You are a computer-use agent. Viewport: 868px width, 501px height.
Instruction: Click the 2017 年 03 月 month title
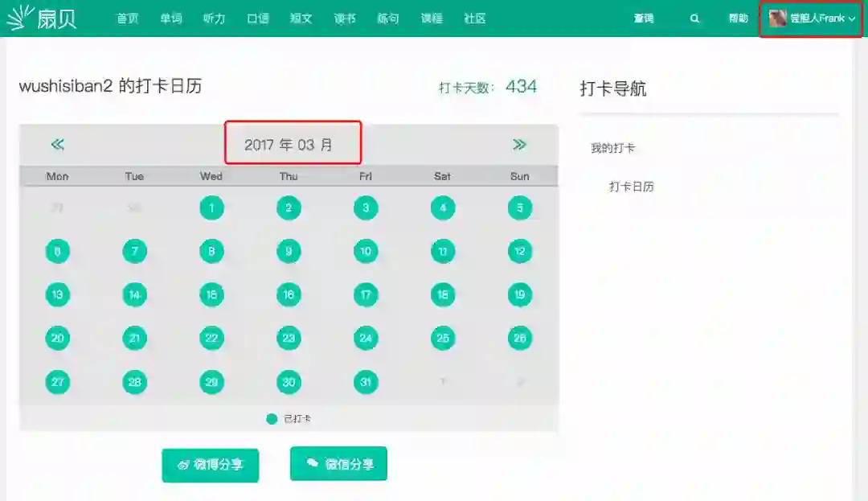289,145
